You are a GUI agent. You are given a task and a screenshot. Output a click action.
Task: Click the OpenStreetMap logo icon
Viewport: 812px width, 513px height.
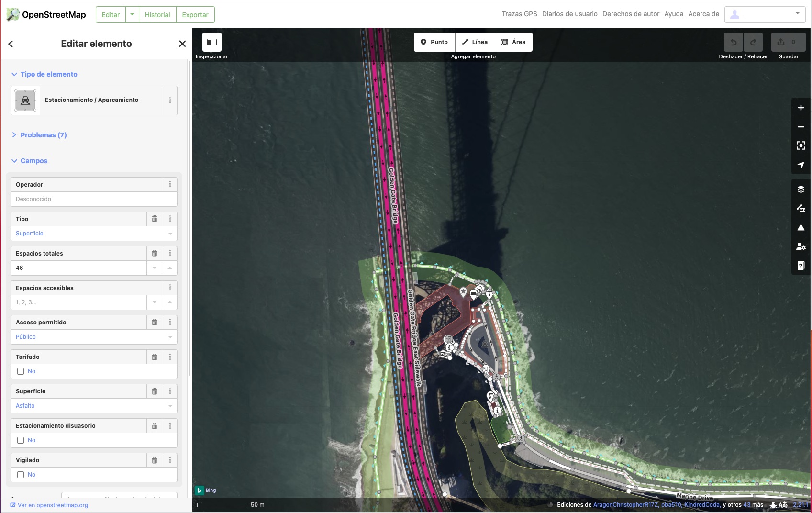point(13,14)
